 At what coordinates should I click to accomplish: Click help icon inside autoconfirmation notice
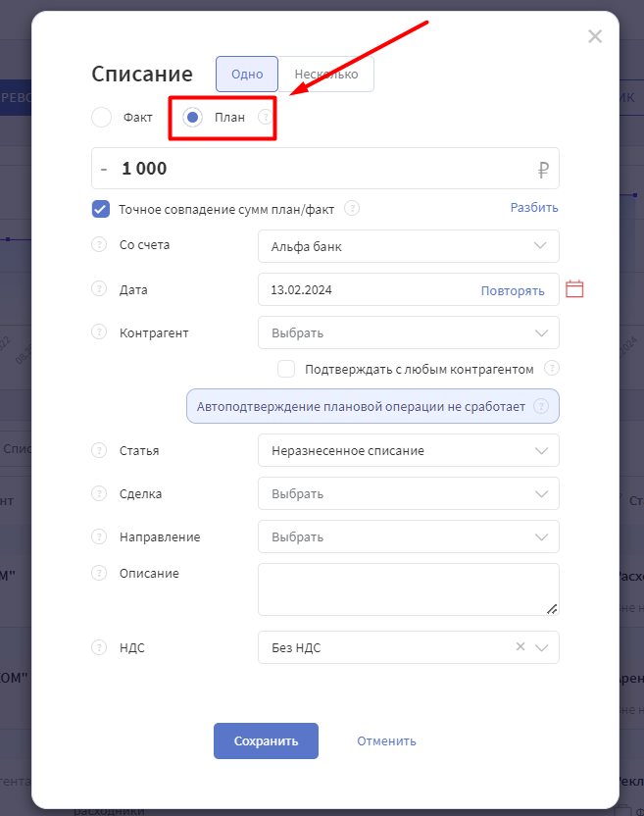point(541,406)
